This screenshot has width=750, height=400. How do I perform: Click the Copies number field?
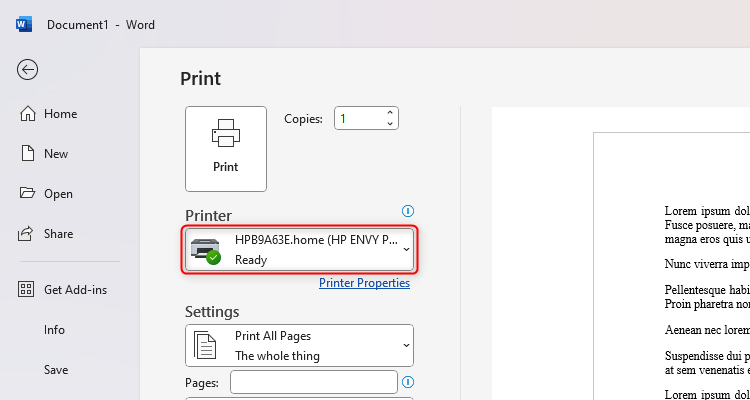tap(358, 118)
